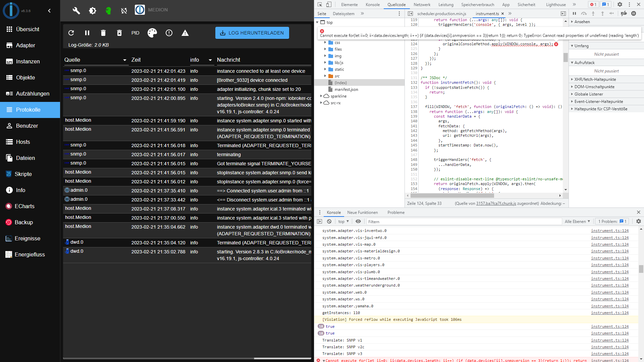Click the Dateien sidebar icon
This screenshot has width=644, height=362.
click(x=9, y=158)
